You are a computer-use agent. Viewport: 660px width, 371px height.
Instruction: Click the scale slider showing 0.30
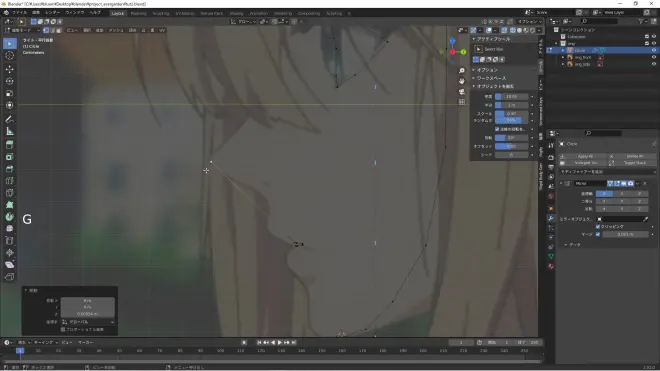[511, 114]
